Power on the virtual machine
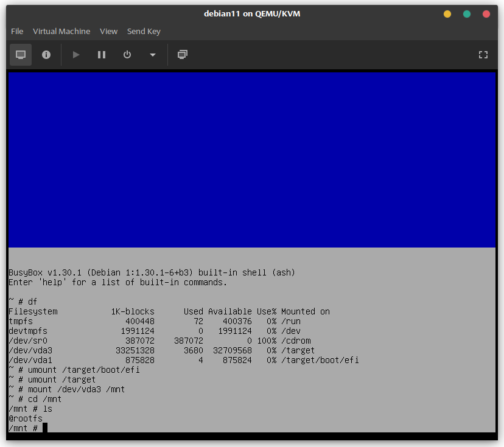This screenshot has width=504, height=447. 76,55
